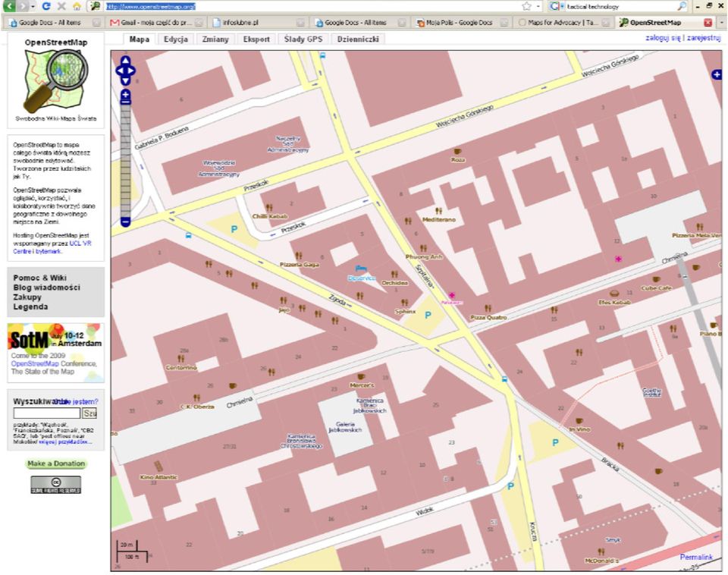The width and height of the screenshot is (728, 575).
Task: Select the Chilli Kebab restaurant icon
Action: click(x=268, y=208)
